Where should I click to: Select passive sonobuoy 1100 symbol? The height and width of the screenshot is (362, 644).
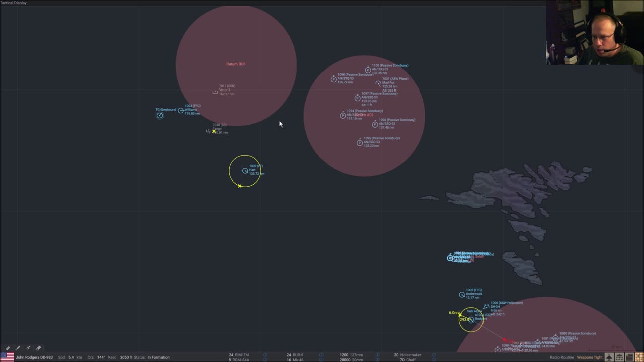tap(368, 70)
